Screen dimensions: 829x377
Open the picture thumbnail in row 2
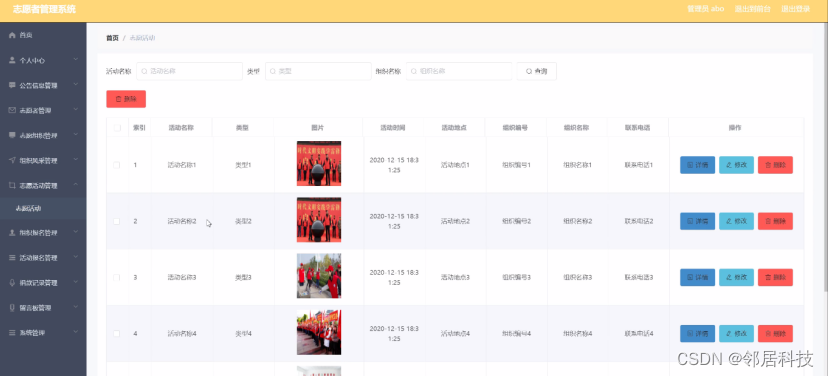coord(319,220)
